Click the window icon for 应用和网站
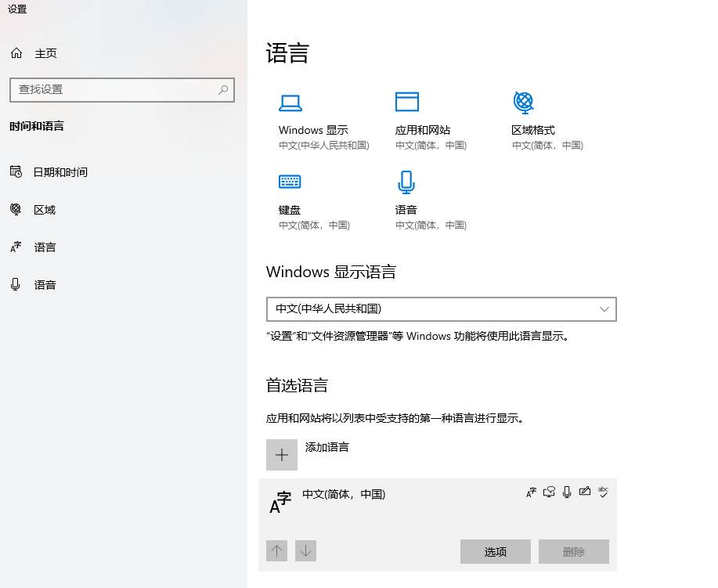718x588 pixels. click(x=407, y=102)
